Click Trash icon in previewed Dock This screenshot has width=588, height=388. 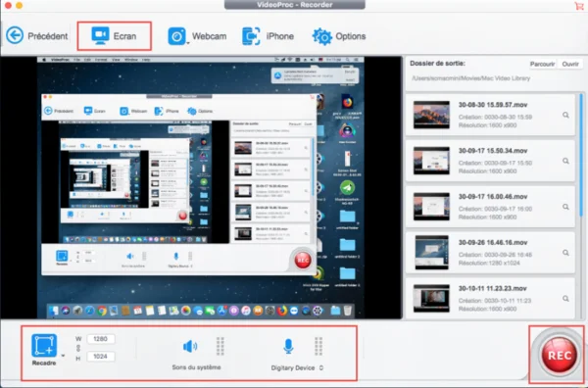(x=347, y=311)
